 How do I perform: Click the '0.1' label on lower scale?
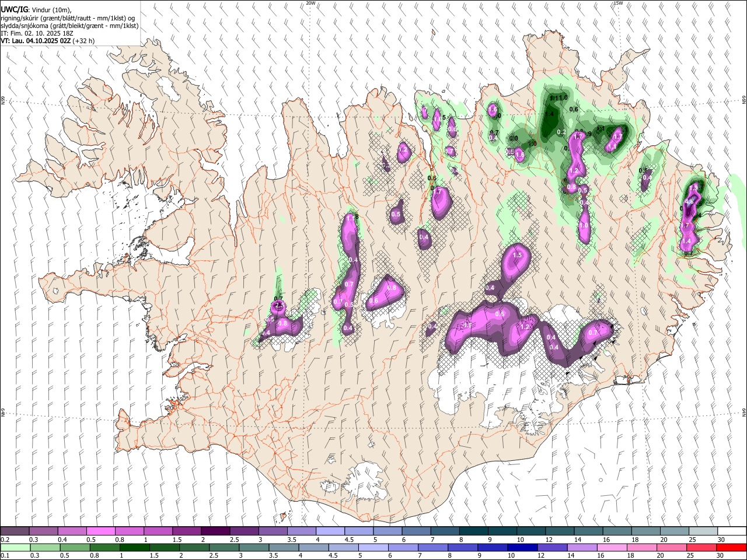click(x=5, y=556)
